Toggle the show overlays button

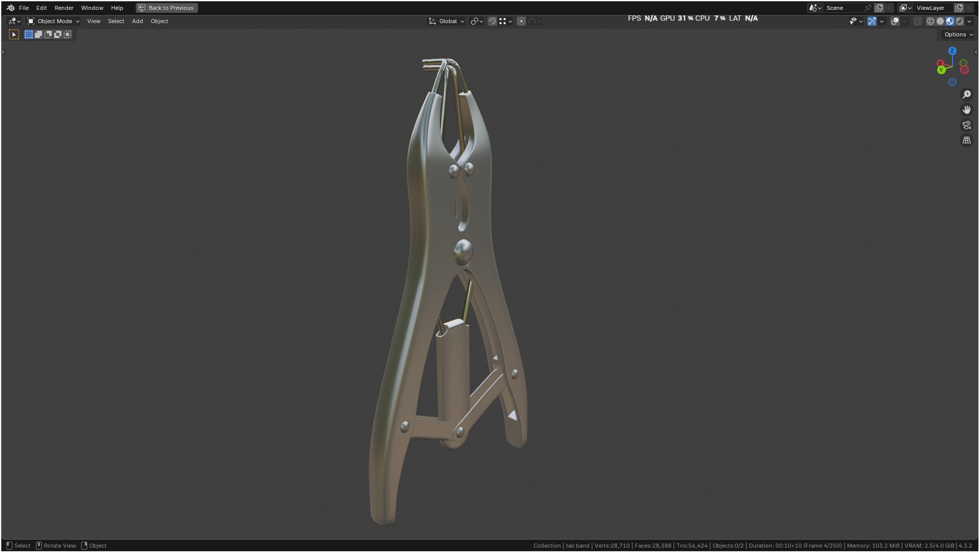click(895, 21)
